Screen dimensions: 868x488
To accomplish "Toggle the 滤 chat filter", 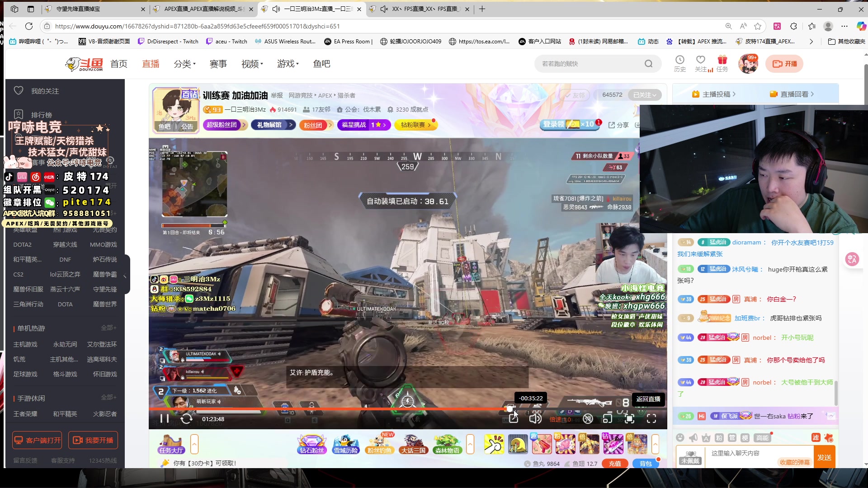I will pyautogui.click(x=816, y=437).
